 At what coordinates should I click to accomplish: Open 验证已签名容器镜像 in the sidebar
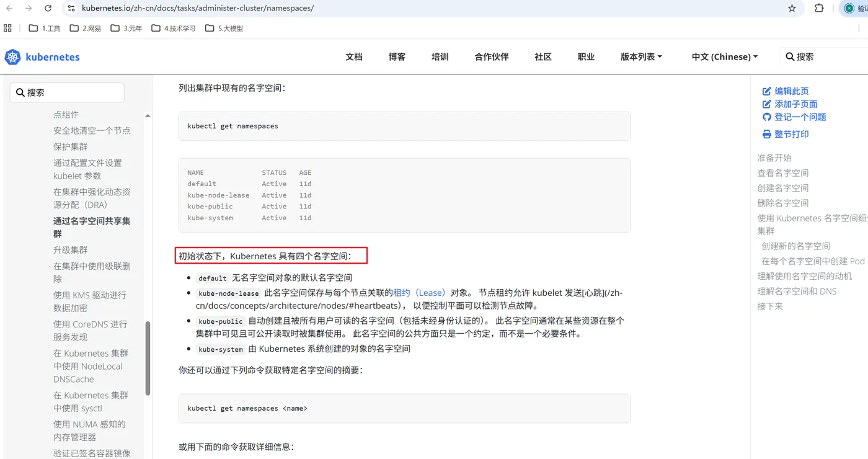pos(92,453)
